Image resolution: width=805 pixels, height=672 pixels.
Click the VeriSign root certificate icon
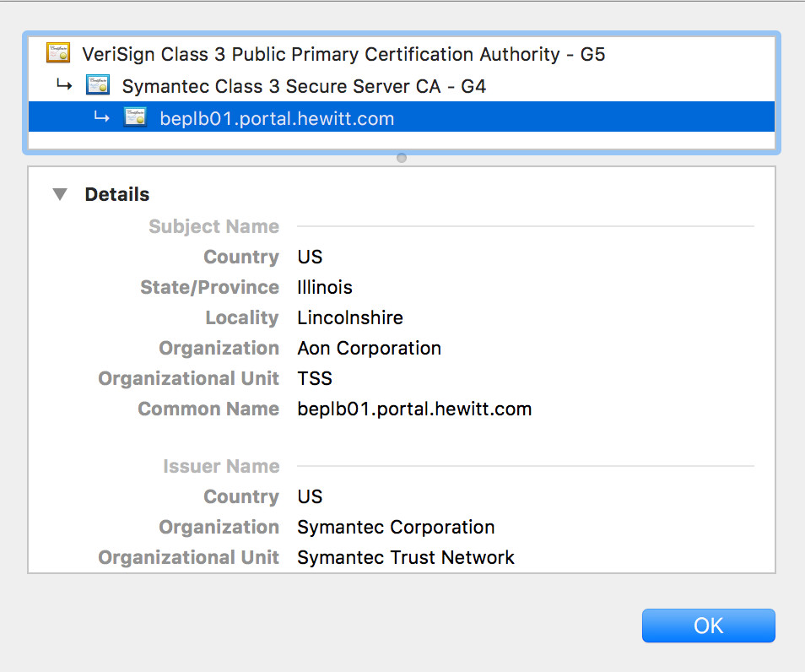pos(58,53)
